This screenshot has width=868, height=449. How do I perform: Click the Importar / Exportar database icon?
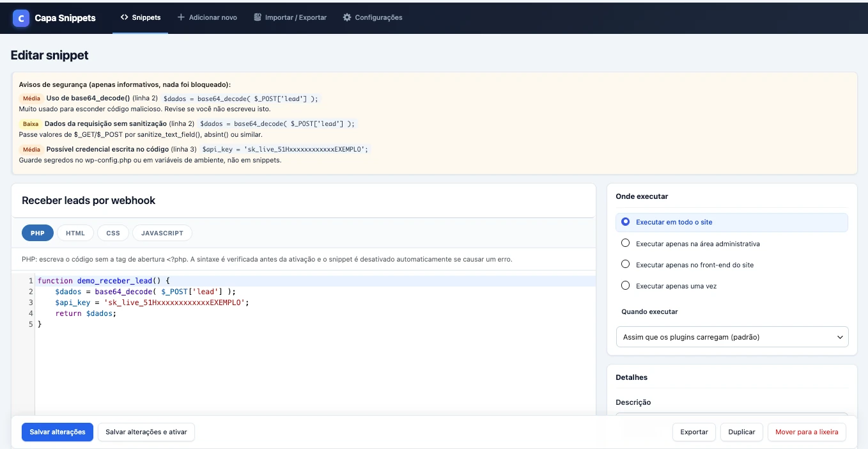pyautogui.click(x=257, y=17)
